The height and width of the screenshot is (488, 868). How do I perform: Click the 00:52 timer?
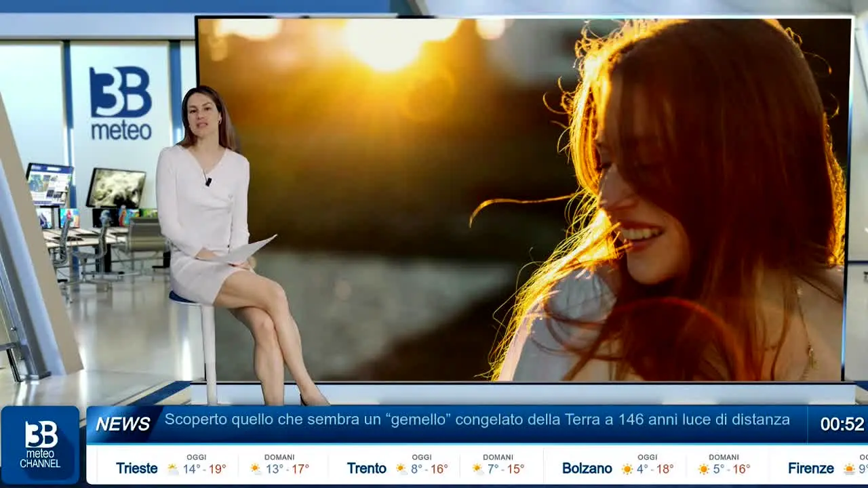842,424
